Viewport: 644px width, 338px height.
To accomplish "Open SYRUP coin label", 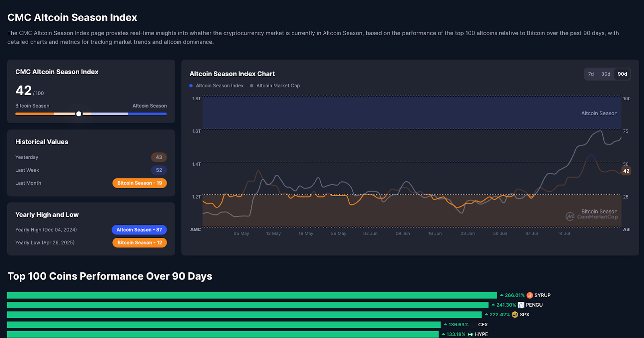I will [542, 295].
